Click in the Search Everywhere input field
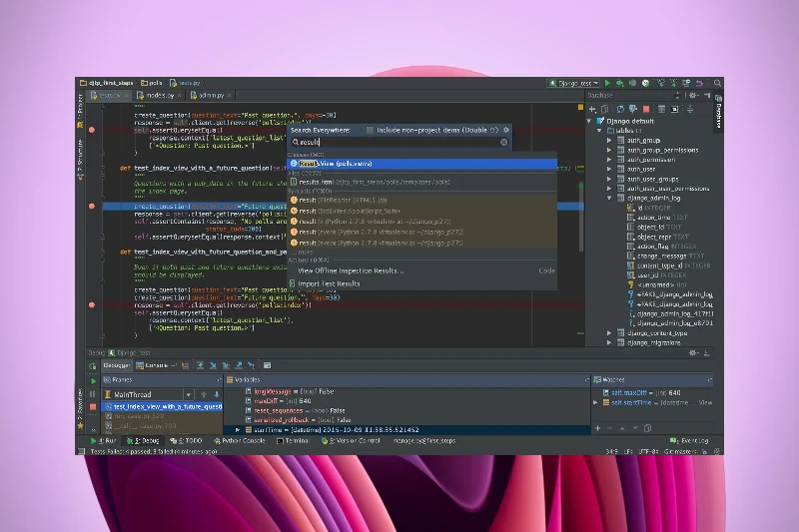Viewport: 799px width, 532px height. click(x=398, y=142)
